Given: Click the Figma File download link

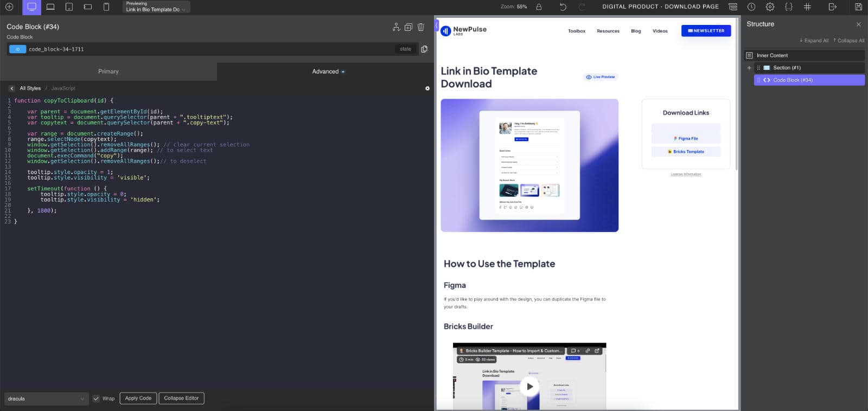Looking at the screenshot, I should pos(686,138).
